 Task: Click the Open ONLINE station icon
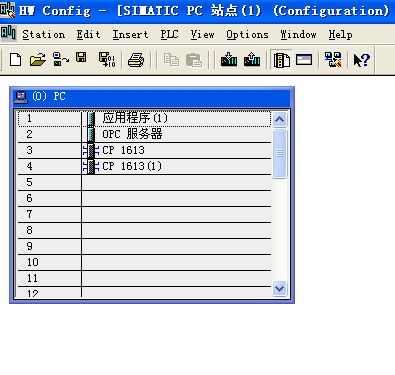[x=60, y=60]
